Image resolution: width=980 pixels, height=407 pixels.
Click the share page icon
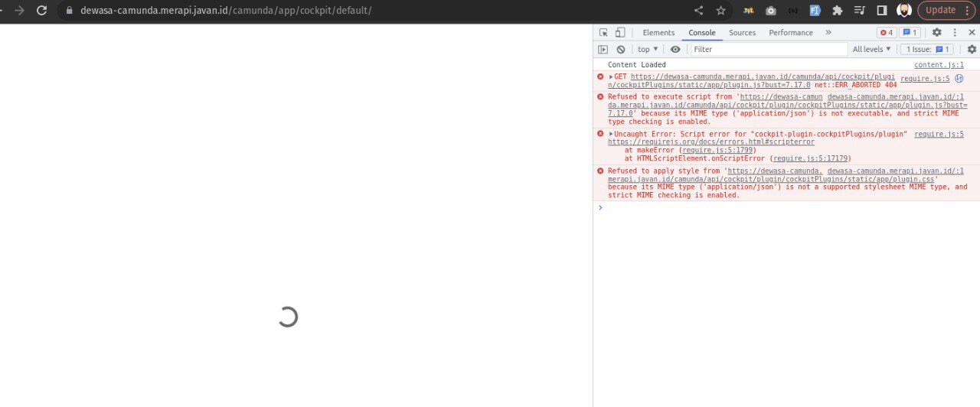[x=698, y=11]
